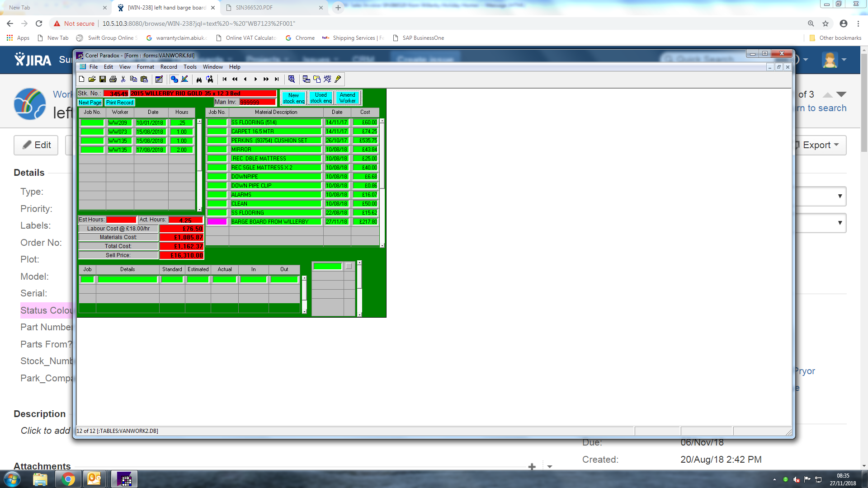This screenshot has height=488, width=868.
Task: Click the Cut scissors icon
Action: [123, 79]
